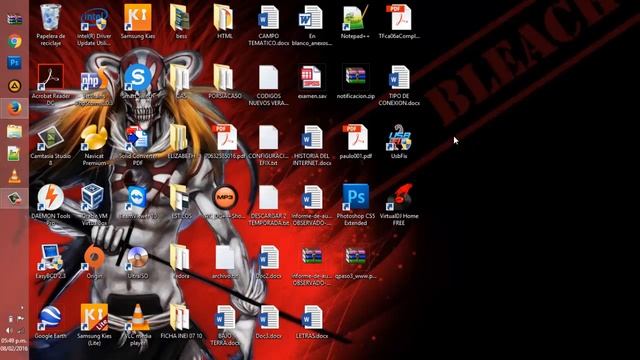Open volume control in system tray
This screenshot has height=360, width=640.
9,330
